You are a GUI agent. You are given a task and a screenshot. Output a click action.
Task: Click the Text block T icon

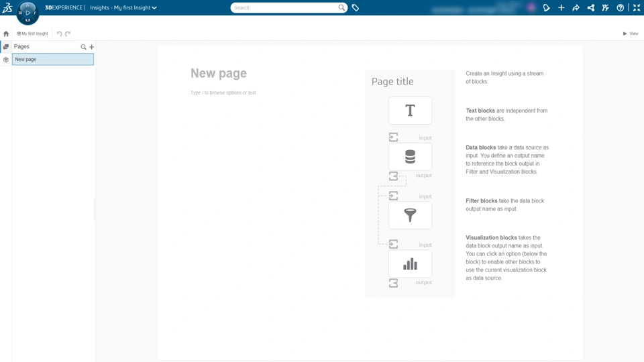point(410,111)
